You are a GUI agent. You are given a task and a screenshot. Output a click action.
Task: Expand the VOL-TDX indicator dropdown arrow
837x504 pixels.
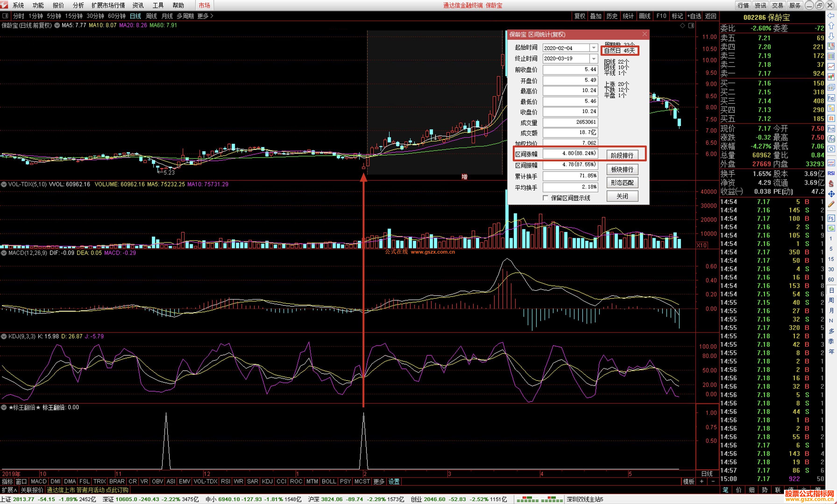(x=4, y=184)
